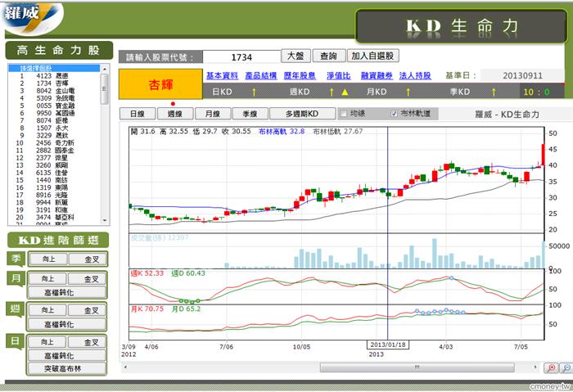
Task: Select the highlighted 請選擇個股 header row
Action: point(54,68)
